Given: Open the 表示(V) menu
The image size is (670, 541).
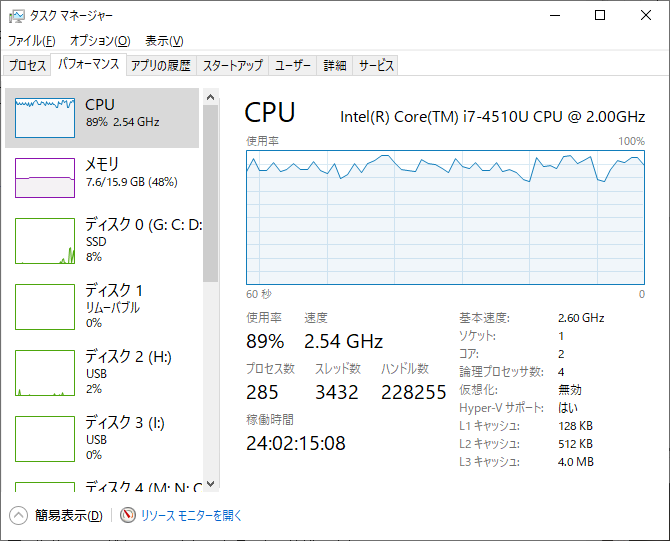Looking at the screenshot, I should point(164,41).
